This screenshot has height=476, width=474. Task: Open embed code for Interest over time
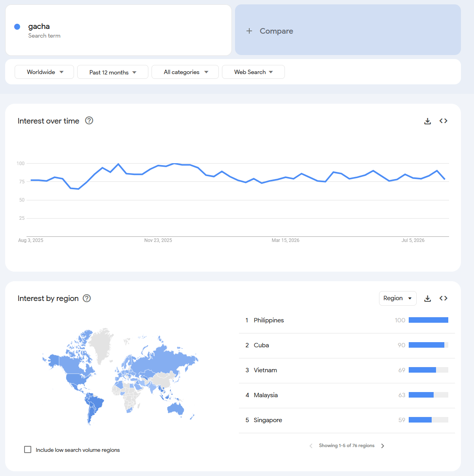[x=443, y=121]
